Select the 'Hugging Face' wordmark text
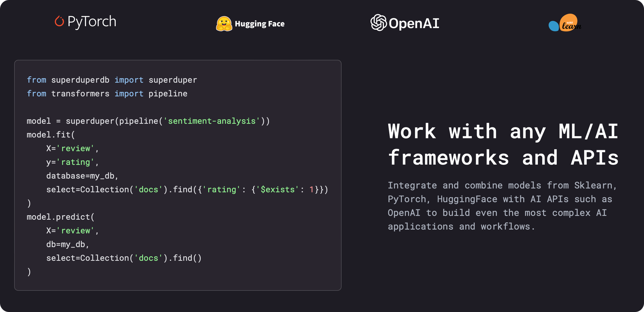This screenshot has width=644, height=312. (x=260, y=24)
